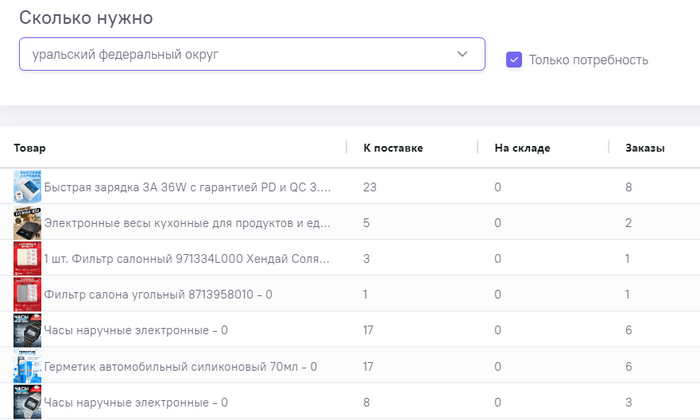Open the Быстрая зарядка 3A 36W product name
Image resolution: width=700 pixels, height=420 pixels.
point(187,187)
